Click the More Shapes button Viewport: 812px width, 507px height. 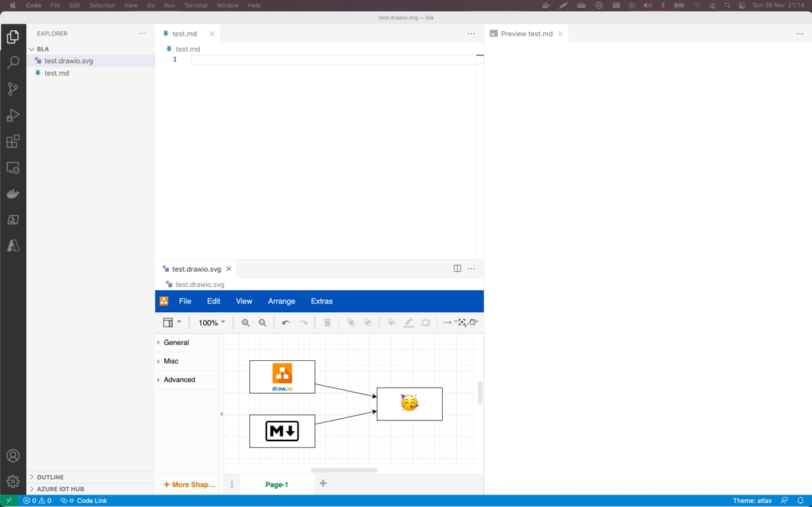pos(189,485)
